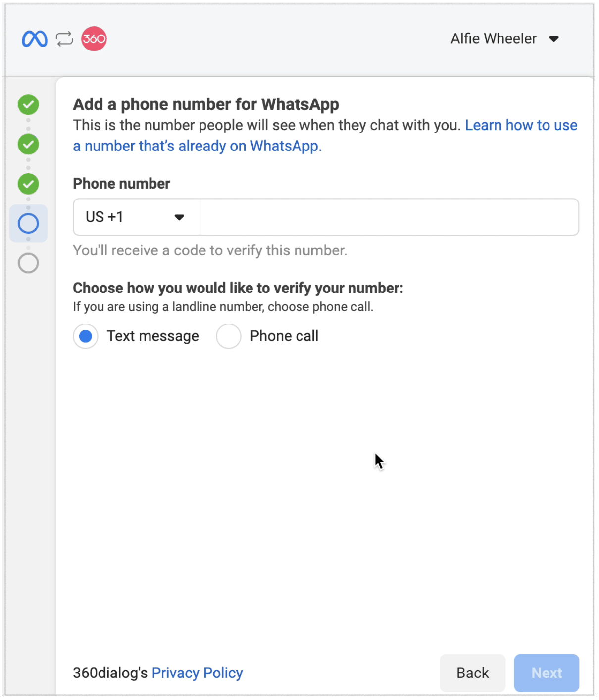Focus the phone number input field
The height and width of the screenshot is (700, 599).
click(x=390, y=217)
